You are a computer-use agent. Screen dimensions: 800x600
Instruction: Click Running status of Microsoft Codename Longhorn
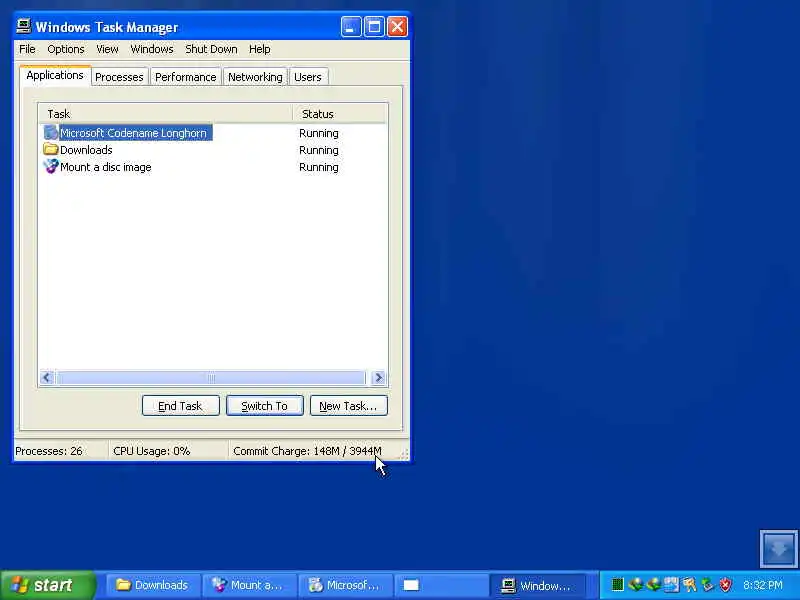click(319, 133)
